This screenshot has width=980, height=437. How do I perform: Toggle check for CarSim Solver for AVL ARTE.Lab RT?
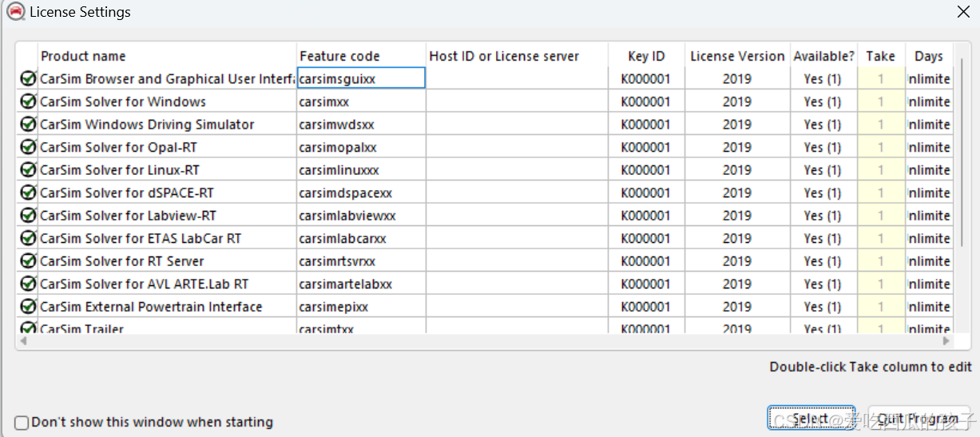pyautogui.click(x=29, y=284)
